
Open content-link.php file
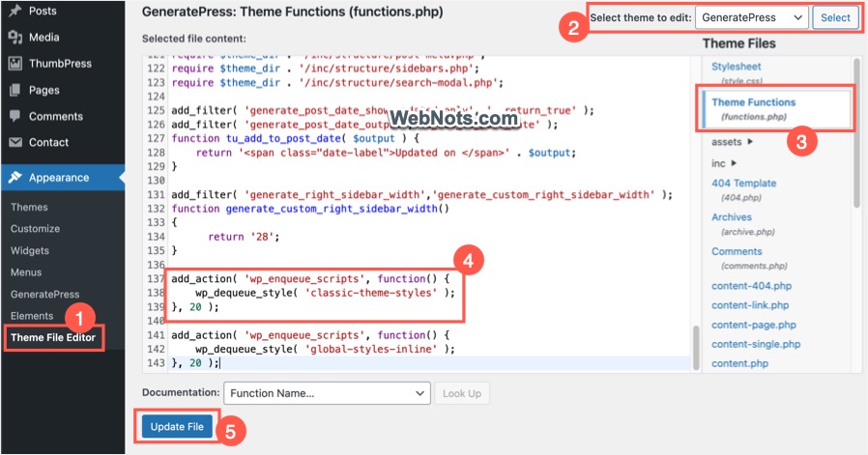click(750, 305)
